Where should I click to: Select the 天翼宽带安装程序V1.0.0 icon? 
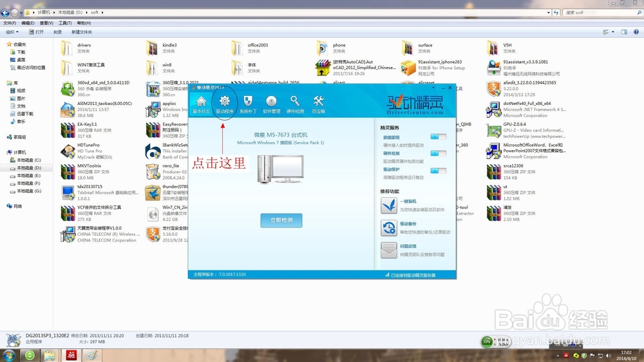68,234
